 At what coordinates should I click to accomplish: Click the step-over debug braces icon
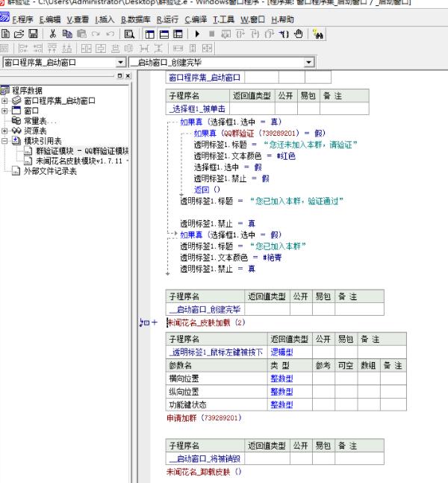point(240,34)
